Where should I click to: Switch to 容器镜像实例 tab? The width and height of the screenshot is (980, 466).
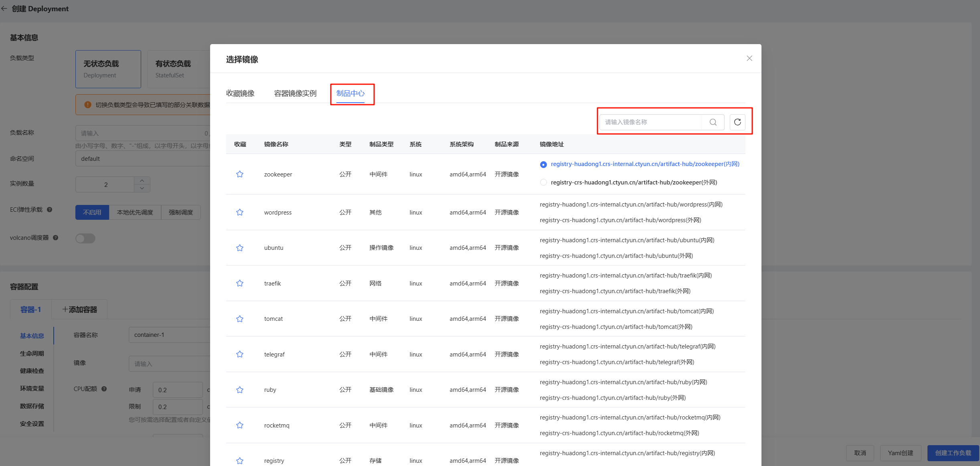[x=295, y=93]
